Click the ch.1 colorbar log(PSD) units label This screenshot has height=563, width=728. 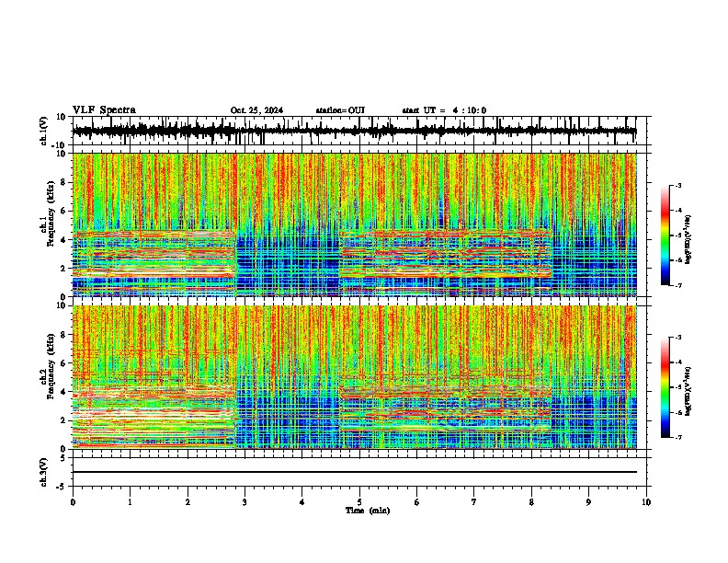point(688,239)
